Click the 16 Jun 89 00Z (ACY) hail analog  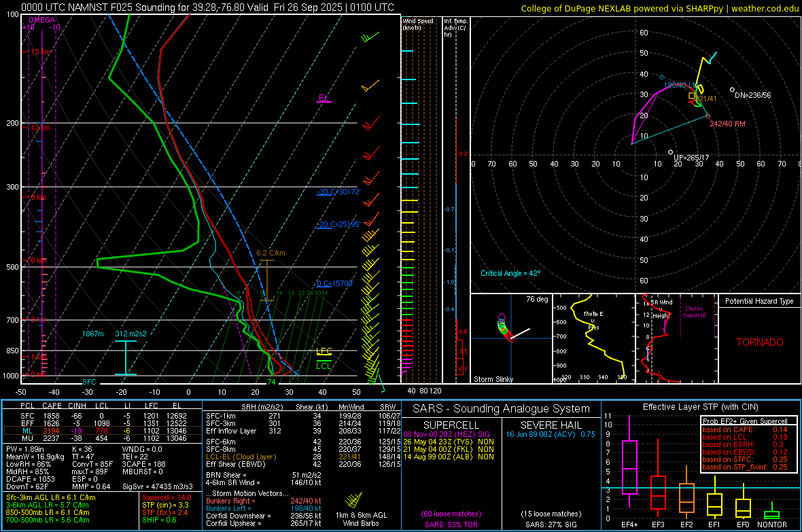551,434
